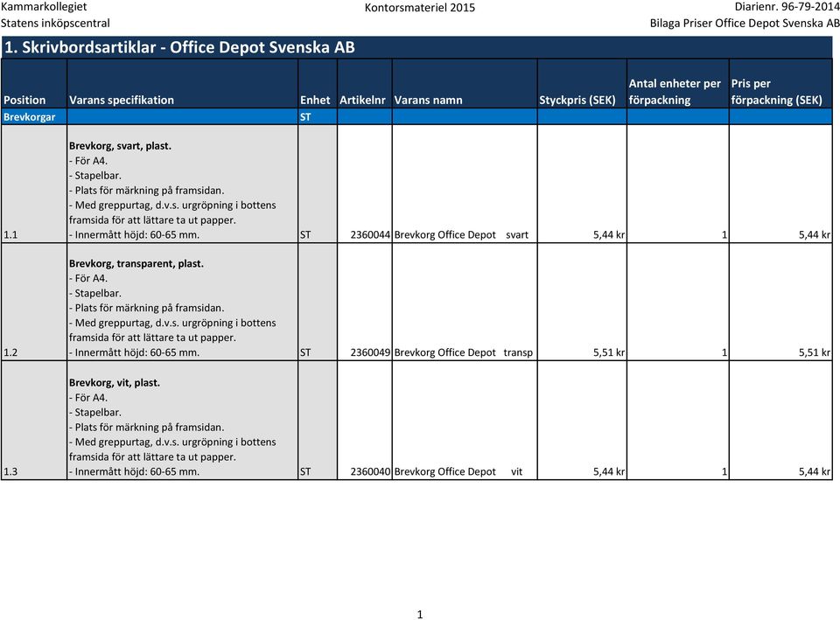Image resolution: width=840 pixels, height=620 pixels.
Task: Select the 'Brevkorgar' category row label
Action: pos(30,116)
